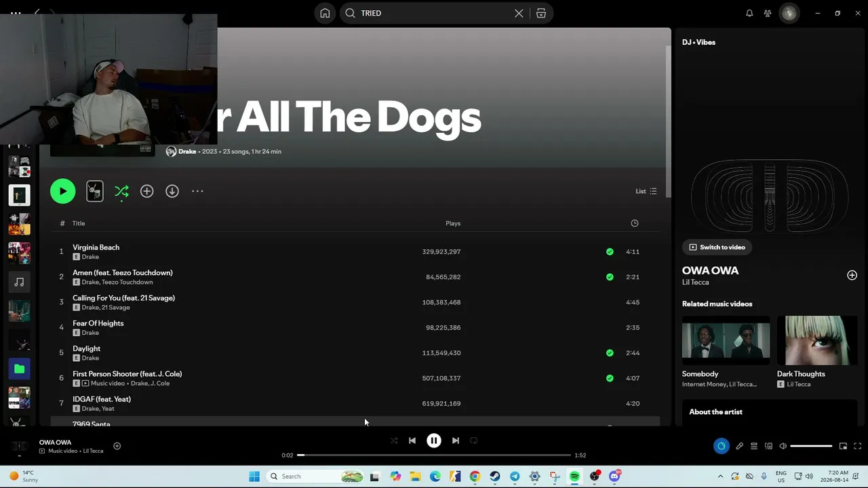The image size is (868, 488).
Task: Open the miniplayer
Action: (x=843, y=446)
